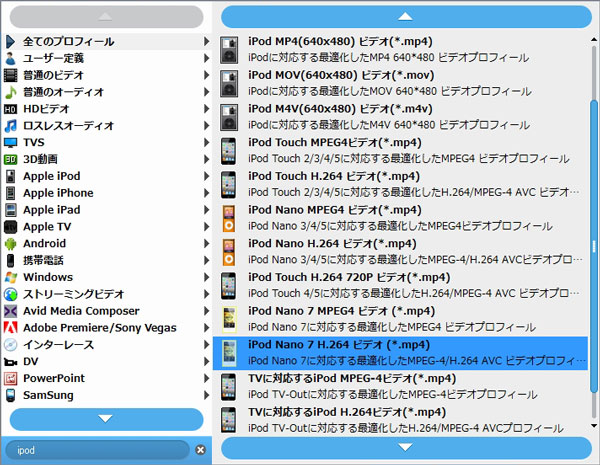Open the ストリーミングビデオ category
Viewport: 600px width, 465px height.
107,294
